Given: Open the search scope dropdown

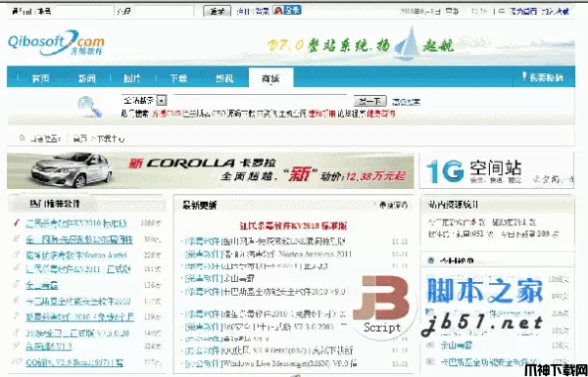Looking at the screenshot, I should point(144,101).
